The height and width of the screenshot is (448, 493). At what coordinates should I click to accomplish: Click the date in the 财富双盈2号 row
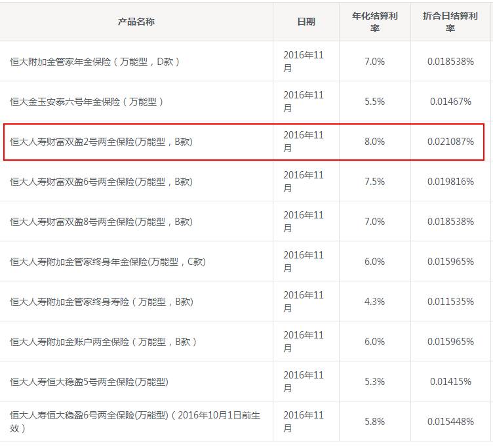click(304, 142)
